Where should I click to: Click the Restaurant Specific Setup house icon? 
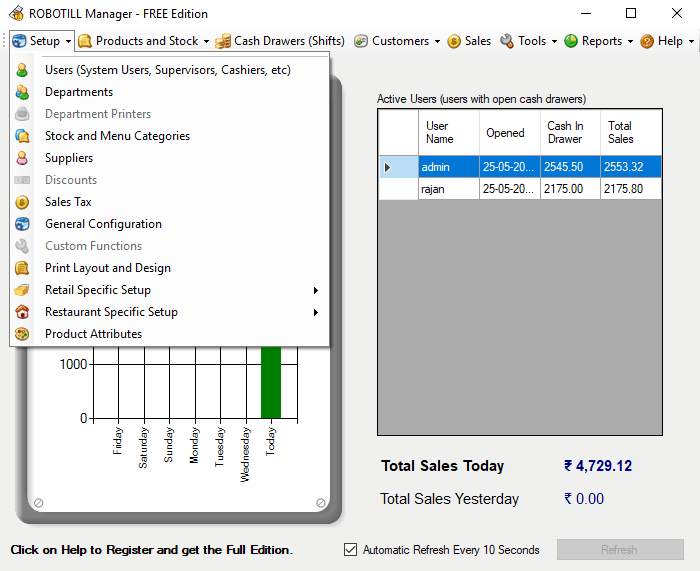coord(22,312)
